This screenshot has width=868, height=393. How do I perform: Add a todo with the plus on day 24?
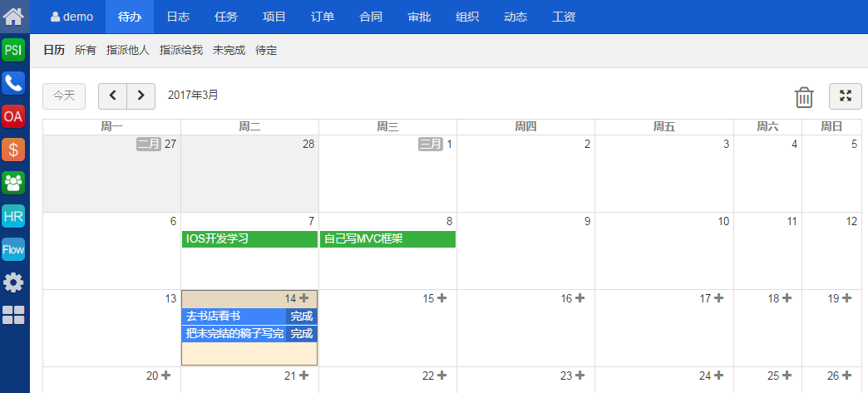[x=718, y=376]
